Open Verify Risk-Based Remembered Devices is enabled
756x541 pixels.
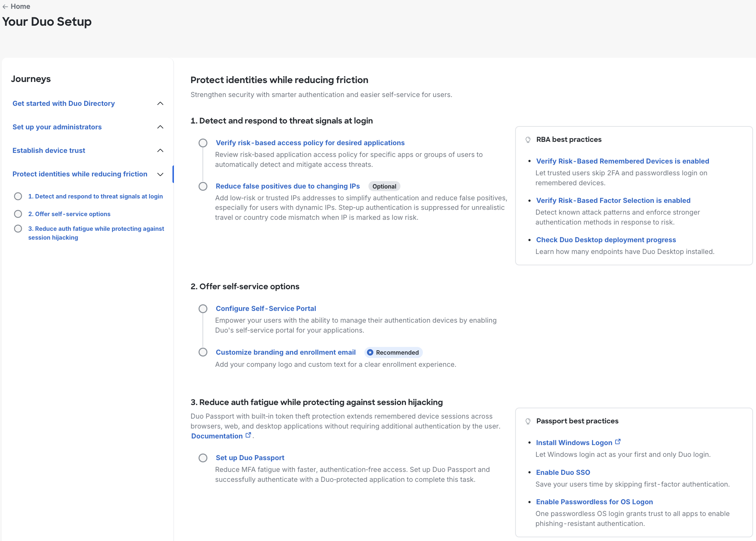(623, 161)
